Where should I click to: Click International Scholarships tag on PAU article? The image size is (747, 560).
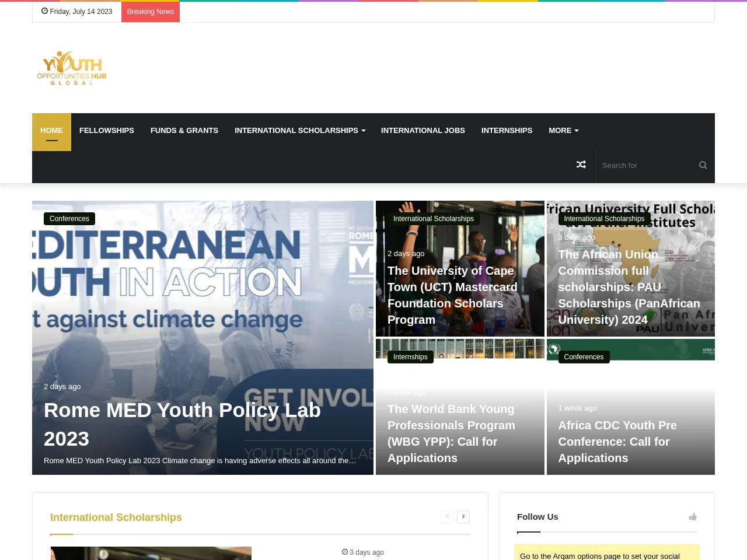(604, 219)
